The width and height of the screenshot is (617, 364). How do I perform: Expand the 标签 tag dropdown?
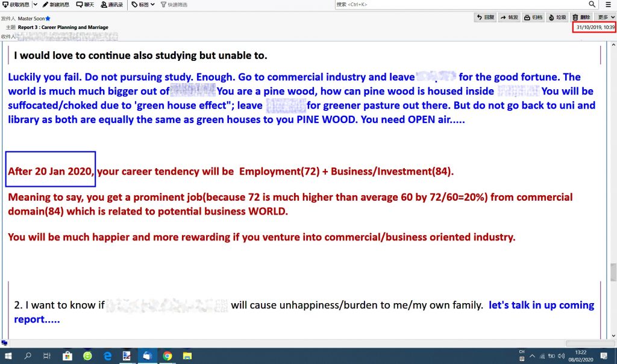tap(143, 4)
